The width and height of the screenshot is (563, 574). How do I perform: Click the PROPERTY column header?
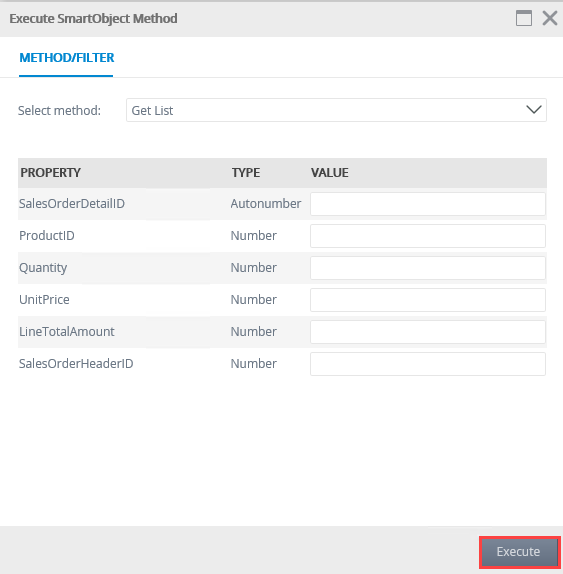coord(51,173)
